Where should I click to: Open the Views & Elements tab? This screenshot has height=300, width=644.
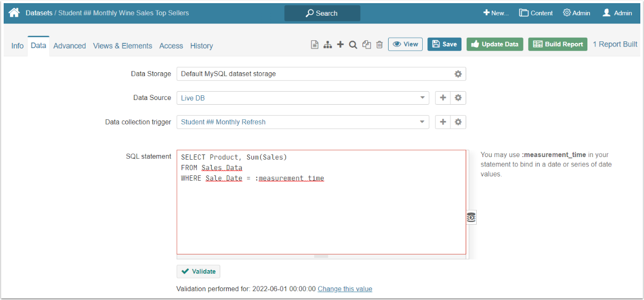(123, 46)
